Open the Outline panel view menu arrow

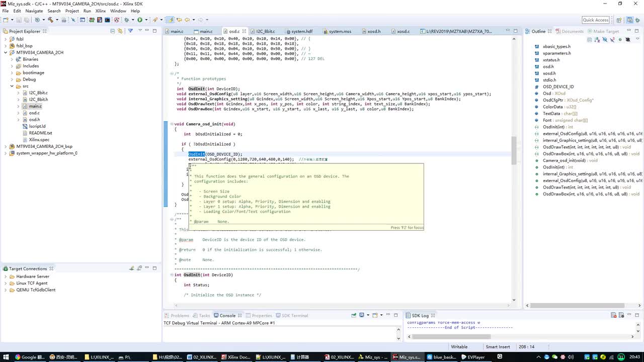pos(637,39)
